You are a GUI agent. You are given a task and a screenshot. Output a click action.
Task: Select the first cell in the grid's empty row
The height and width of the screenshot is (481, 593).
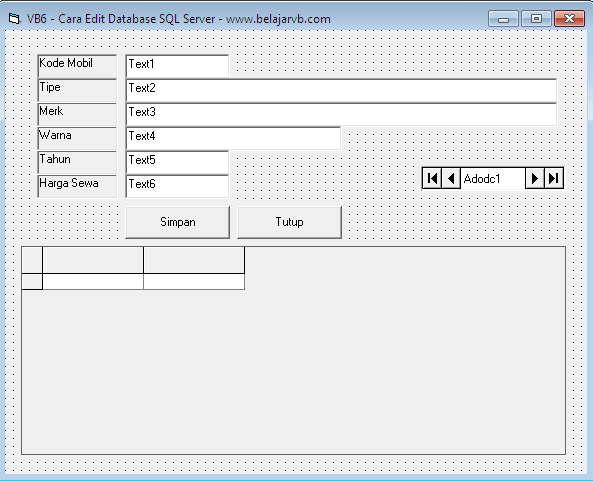[x=93, y=282]
